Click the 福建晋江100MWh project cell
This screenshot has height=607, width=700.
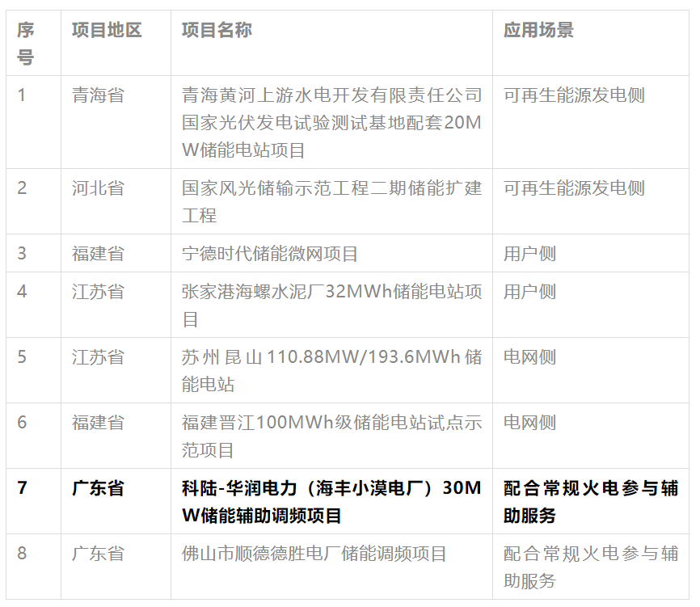pos(331,436)
